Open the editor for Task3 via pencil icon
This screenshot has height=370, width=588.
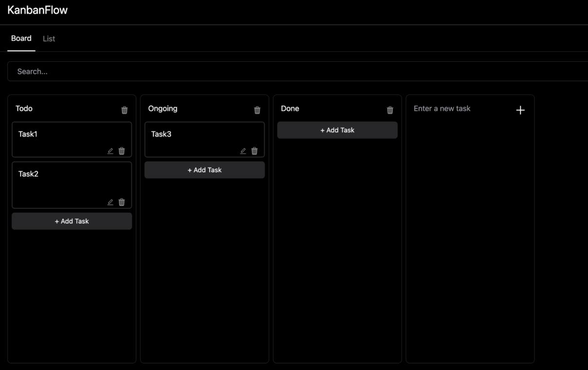pos(243,151)
